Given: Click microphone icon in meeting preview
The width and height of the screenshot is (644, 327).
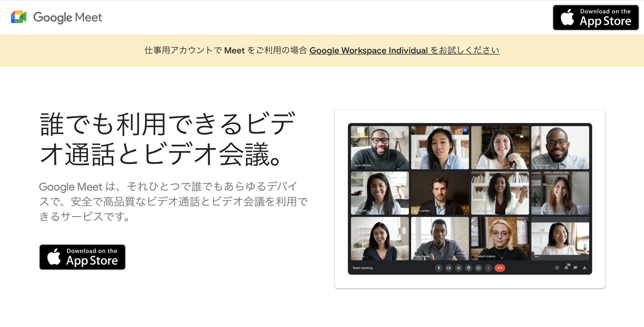Looking at the screenshot, I should (x=439, y=268).
